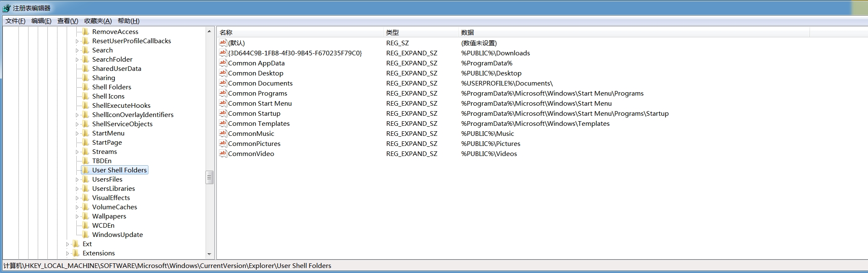The height and width of the screenshot is (273, 868).
Task: Expand the UsersLibraries key
Action: 77,189
